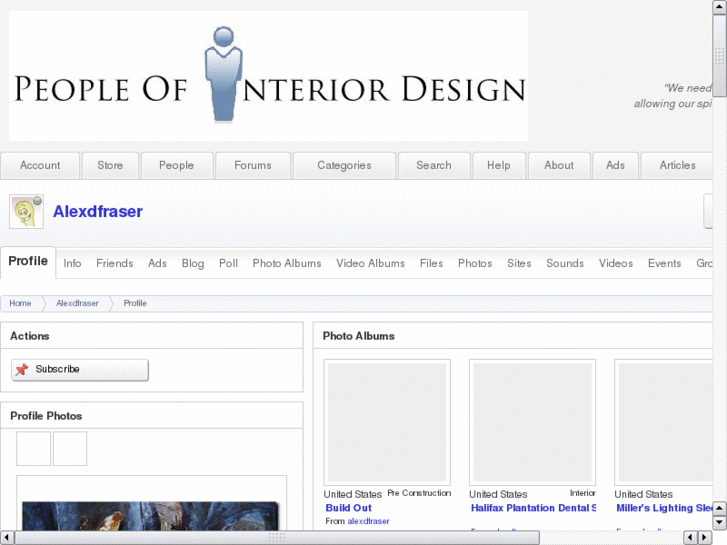Click the large profile photo preview
The height and width of the screenshot is (545, 727).
click(151, 516)
